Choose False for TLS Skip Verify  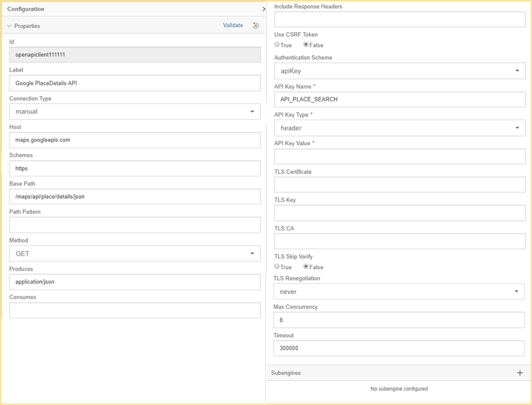click(x=306, y=267)
